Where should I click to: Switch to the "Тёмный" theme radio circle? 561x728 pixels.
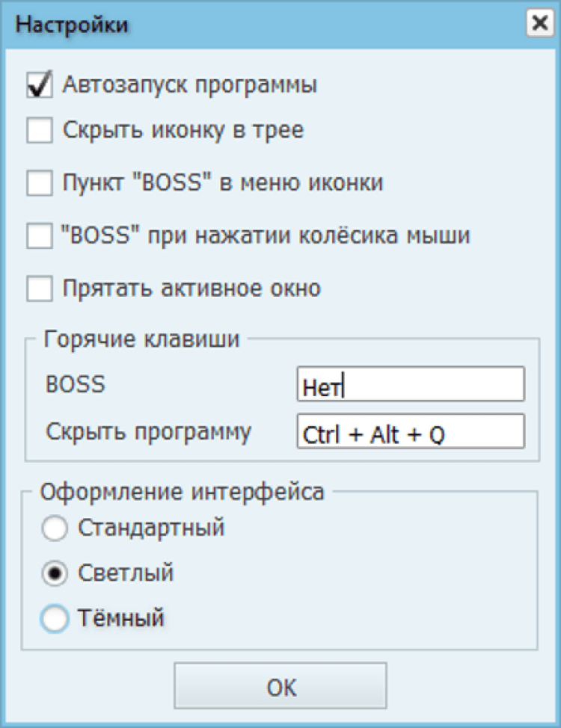point(55,619)
